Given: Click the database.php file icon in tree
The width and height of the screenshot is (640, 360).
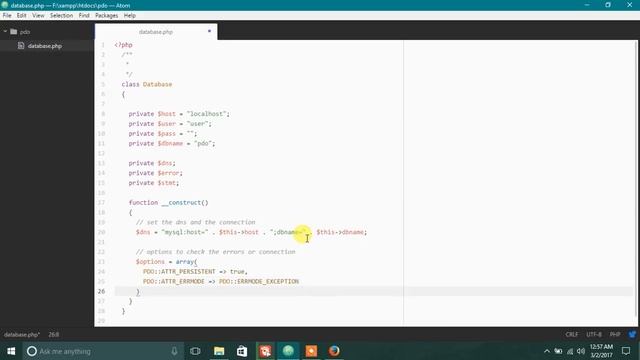Looking at the screenshot, I should [21, 46].
